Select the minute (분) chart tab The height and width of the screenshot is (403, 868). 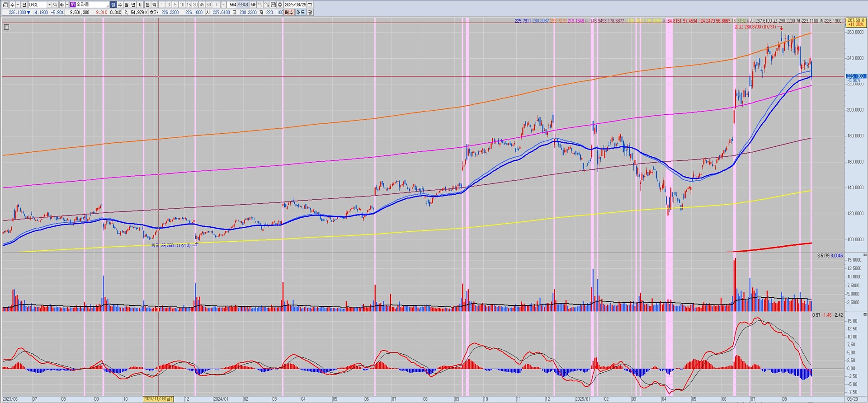[x=147, y=5]
